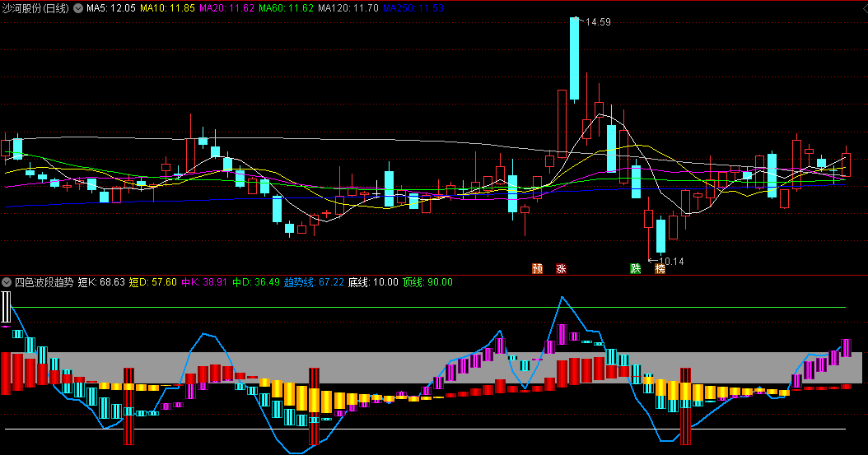Click the 短K: 68.63 value

[101, 282]
